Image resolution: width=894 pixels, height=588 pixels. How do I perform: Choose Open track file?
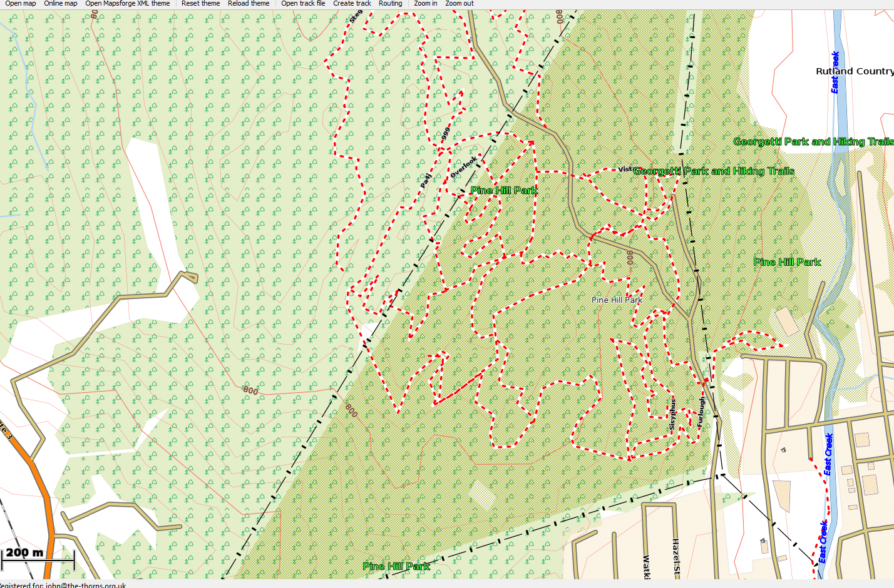[x=303, y=4]
